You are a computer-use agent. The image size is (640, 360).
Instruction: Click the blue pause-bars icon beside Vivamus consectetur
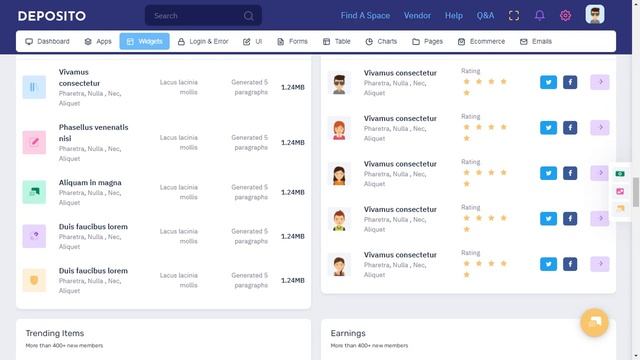34,87
